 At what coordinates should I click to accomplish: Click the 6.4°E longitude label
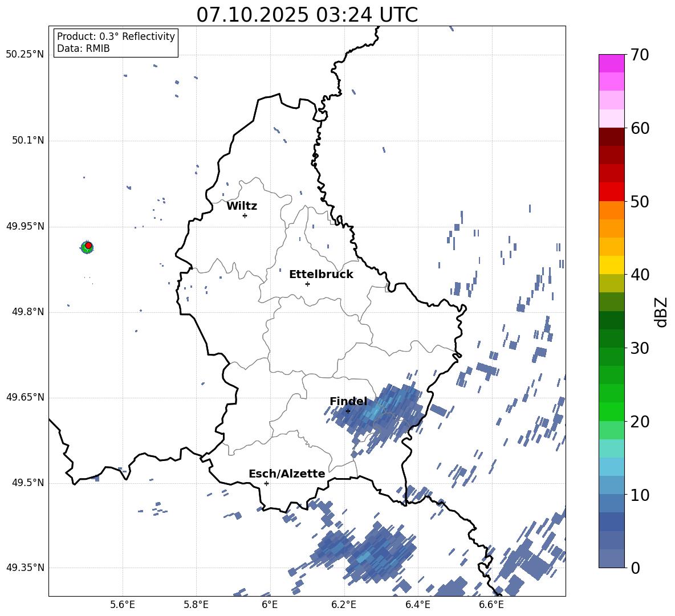(x=417, y=605)
